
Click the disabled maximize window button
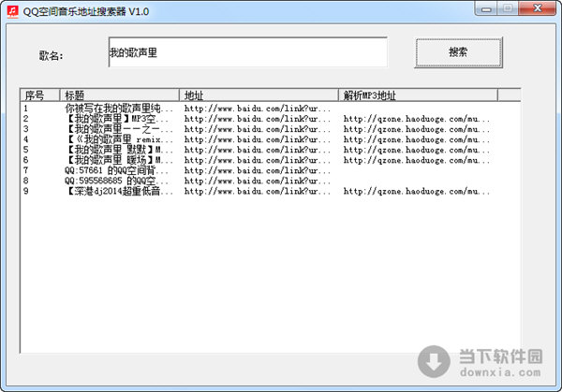508,8
